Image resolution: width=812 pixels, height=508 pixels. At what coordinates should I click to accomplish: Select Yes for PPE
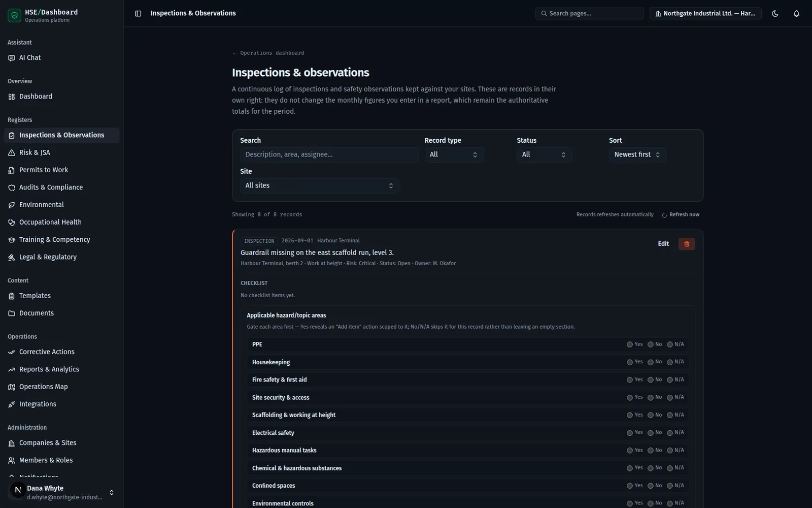(x=630, y=344)
